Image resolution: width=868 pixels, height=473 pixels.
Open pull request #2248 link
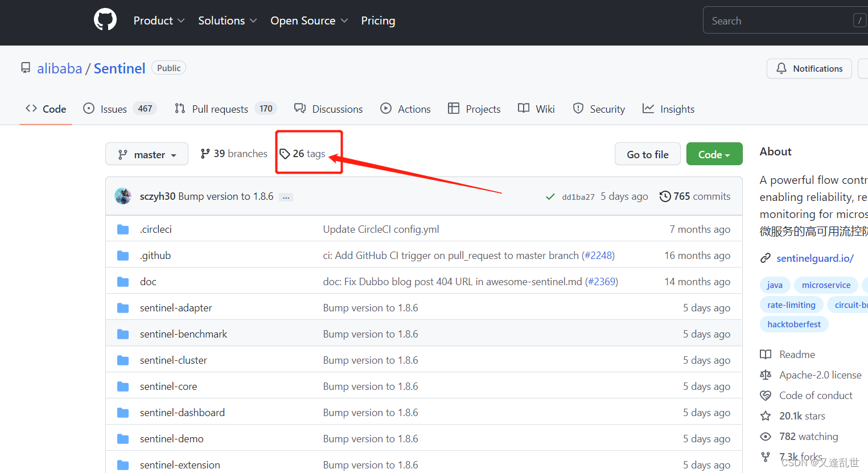(x=598, y=256)
